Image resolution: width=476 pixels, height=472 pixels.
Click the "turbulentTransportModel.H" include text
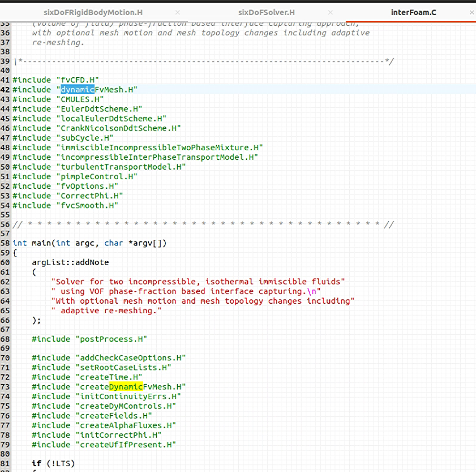(121, 167)
